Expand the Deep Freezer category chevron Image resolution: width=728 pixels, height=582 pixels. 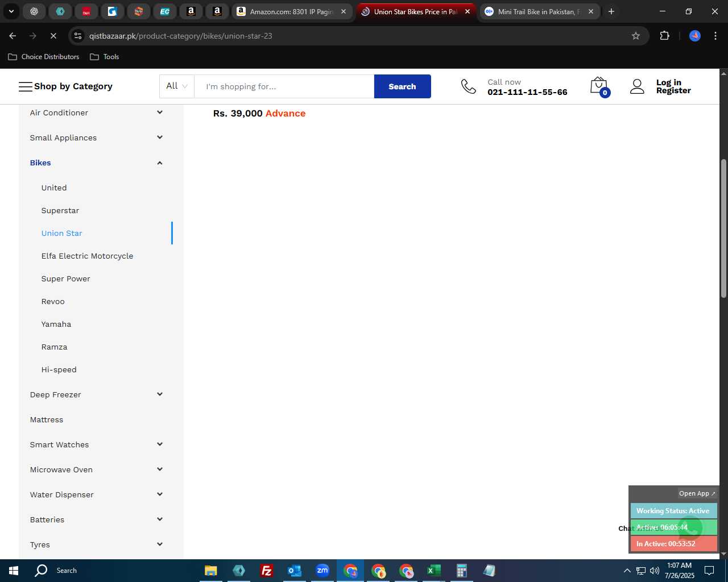160,394
